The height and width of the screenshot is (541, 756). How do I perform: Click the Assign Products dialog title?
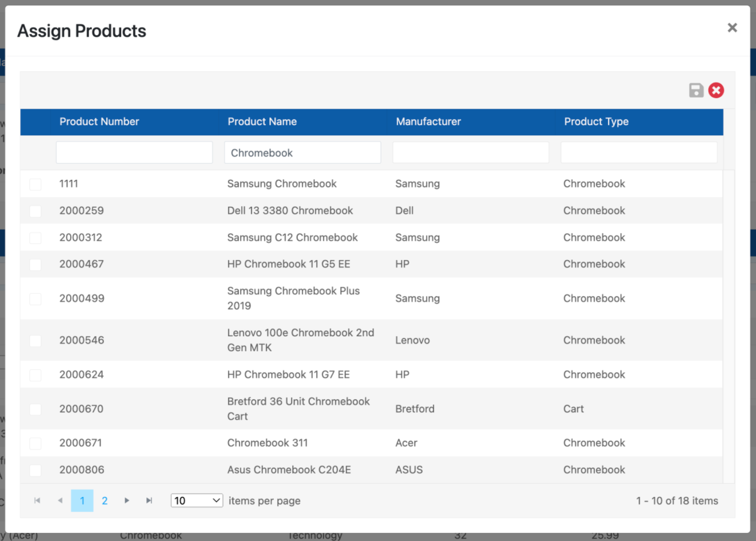click(82, 31)
